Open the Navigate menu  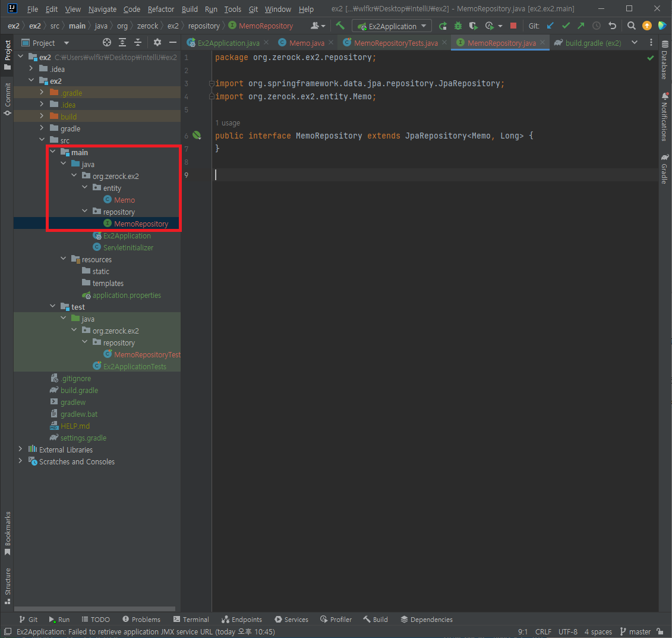102,9
